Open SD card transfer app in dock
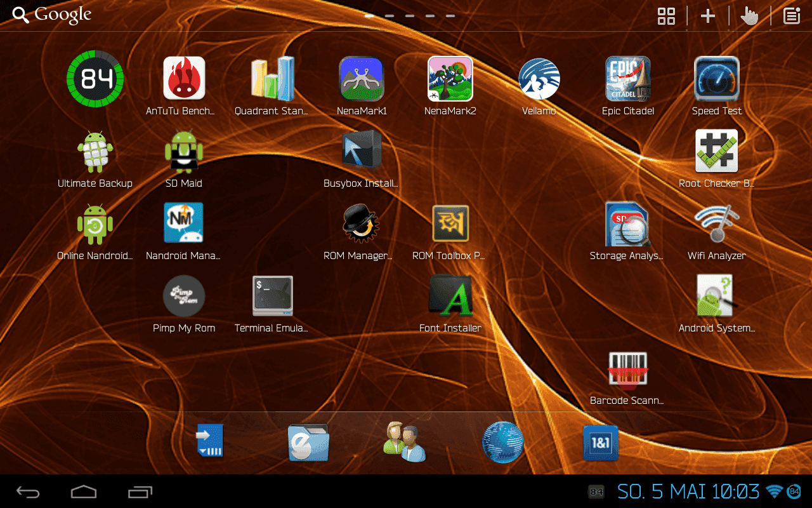 (x=210, y=441)
